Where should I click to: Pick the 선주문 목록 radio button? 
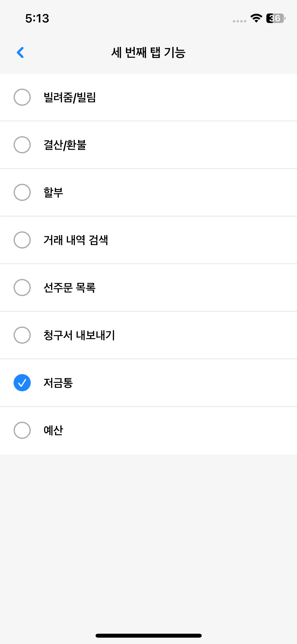(22, 287)
